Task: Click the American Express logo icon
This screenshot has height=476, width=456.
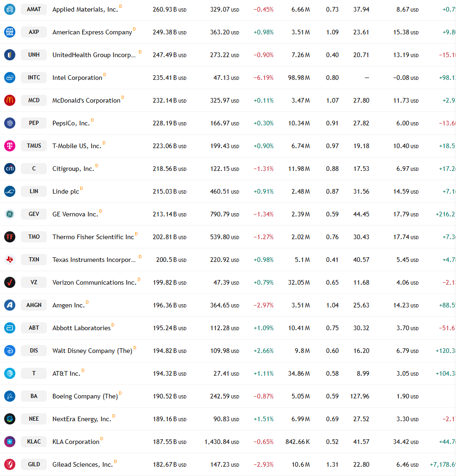Action: pos(10,32)
